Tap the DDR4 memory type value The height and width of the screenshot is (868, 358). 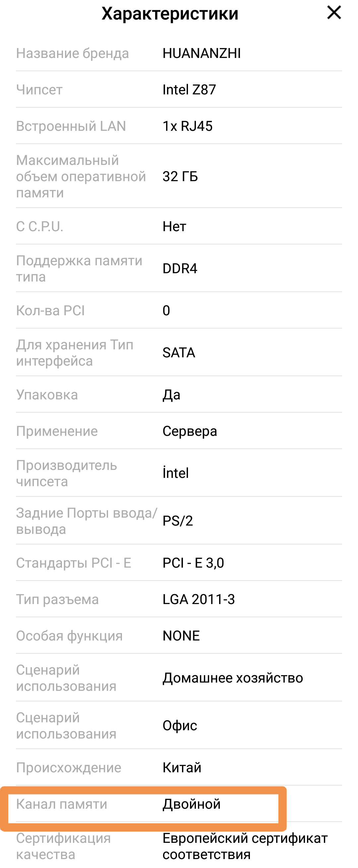(180, 269)
